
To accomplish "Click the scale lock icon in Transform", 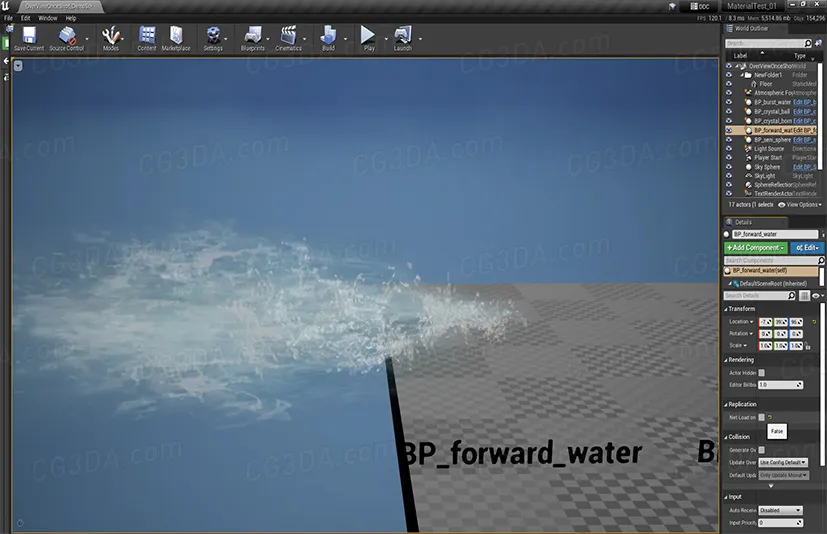I will [x=807, y=346].
